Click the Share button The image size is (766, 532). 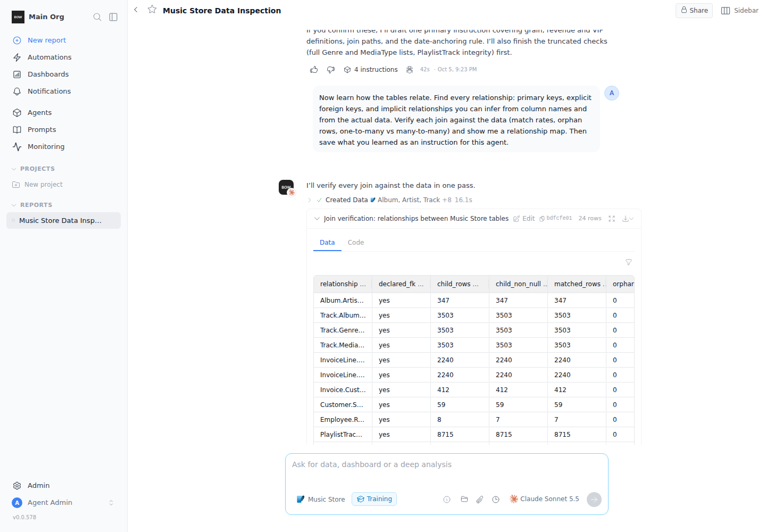[694, 11]
